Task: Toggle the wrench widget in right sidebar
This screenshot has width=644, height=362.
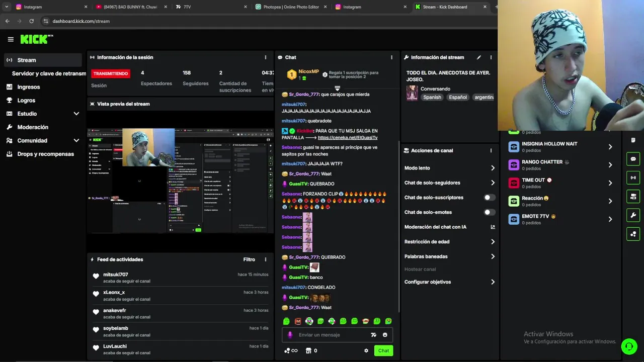Action: click(633, 215)
